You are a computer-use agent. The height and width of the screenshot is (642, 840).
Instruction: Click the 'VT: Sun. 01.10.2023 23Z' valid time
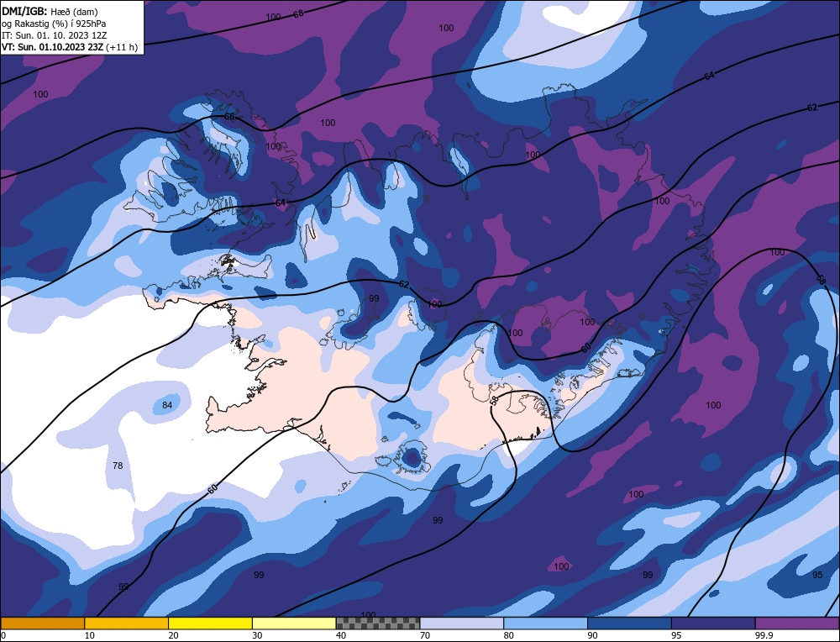(x=53, y=47)
